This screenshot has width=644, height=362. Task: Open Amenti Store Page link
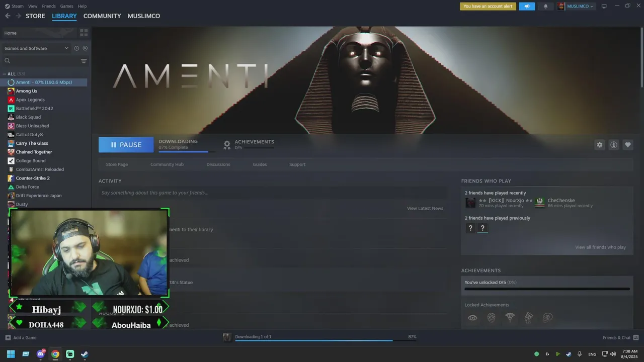[x=117, y=164]
